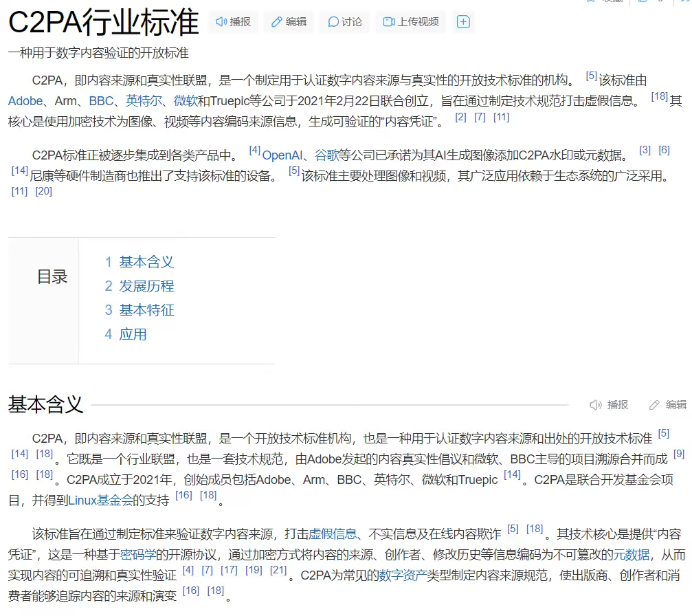Click the 编辑 pencil button beside the title
692x616 pixels.
288,22
